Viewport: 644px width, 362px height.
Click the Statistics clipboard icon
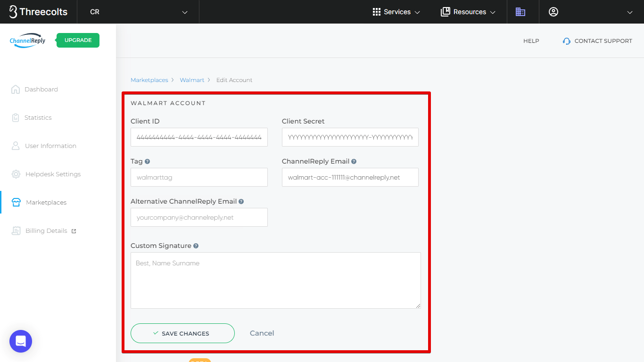coord(16,117)
